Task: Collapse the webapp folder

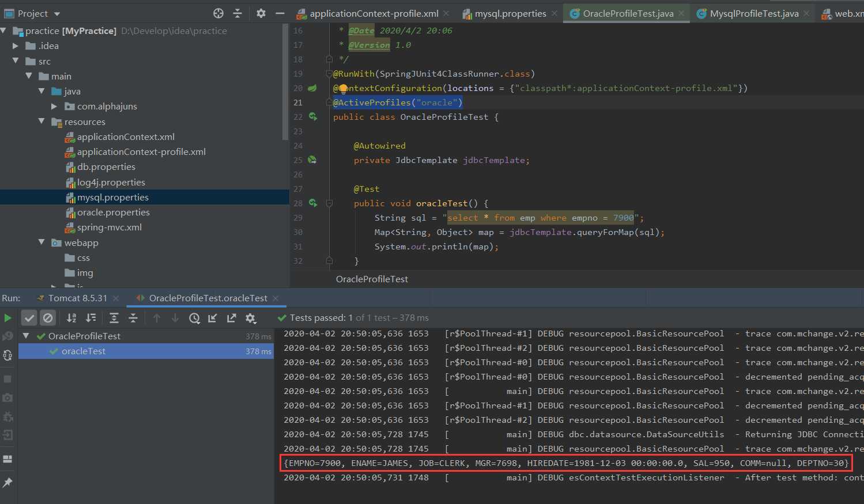Action: coord(41,242)
